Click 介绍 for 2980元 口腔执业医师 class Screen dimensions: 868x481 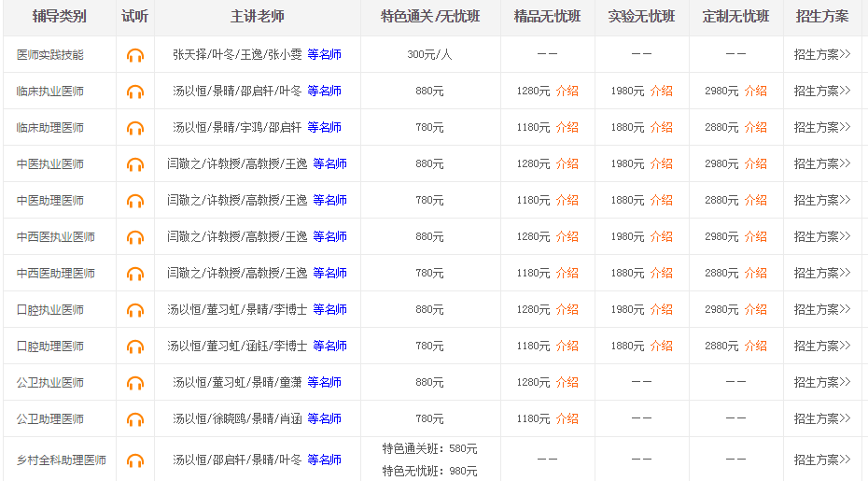[755, 309]
